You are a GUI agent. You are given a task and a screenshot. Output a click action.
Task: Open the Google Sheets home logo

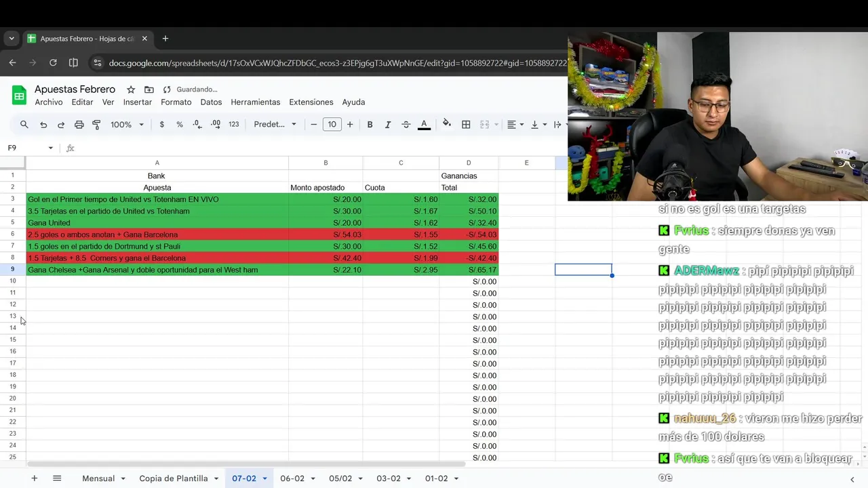[x=19, y=96]
